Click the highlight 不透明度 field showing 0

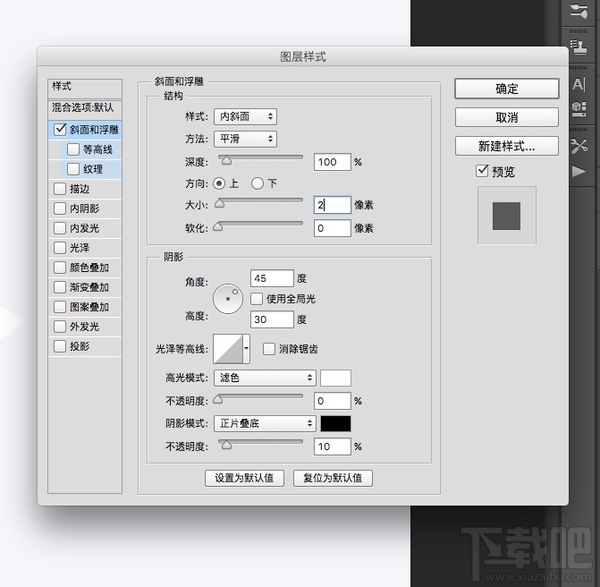[x=332, y=401]
